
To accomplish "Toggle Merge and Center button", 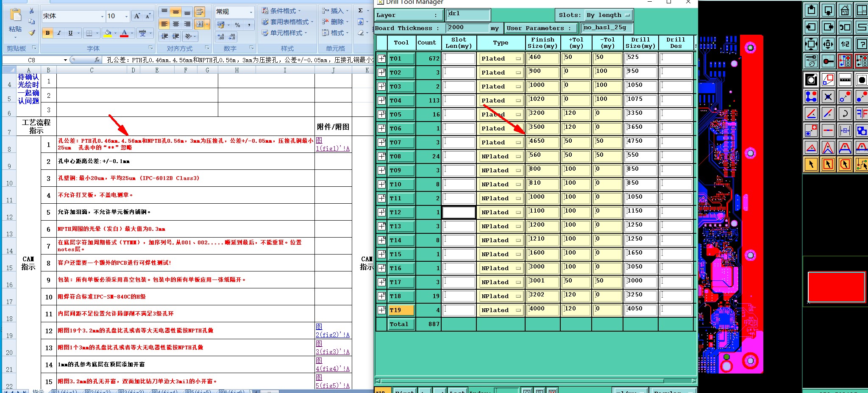I will [200, 24].
